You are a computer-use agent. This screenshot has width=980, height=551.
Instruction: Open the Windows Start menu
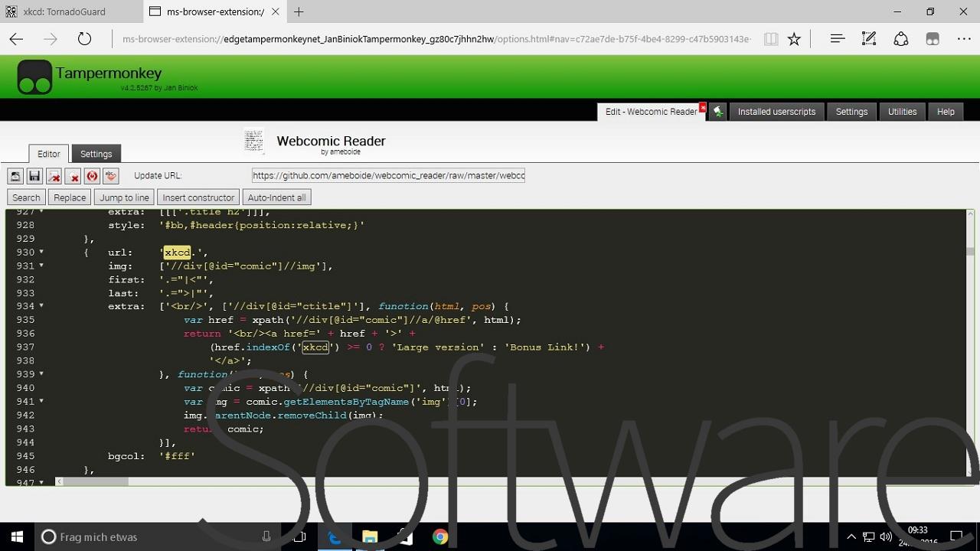[17, 536]
